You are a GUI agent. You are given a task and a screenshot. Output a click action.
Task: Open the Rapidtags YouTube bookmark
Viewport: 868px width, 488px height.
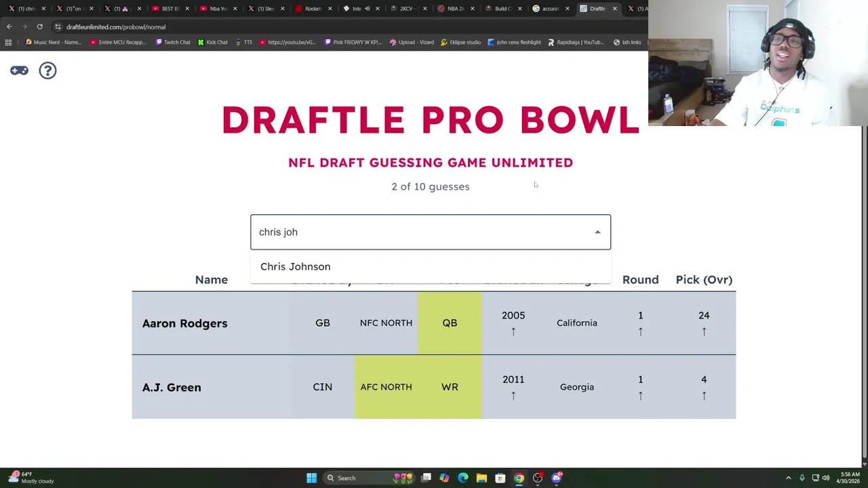click(576, 42)
